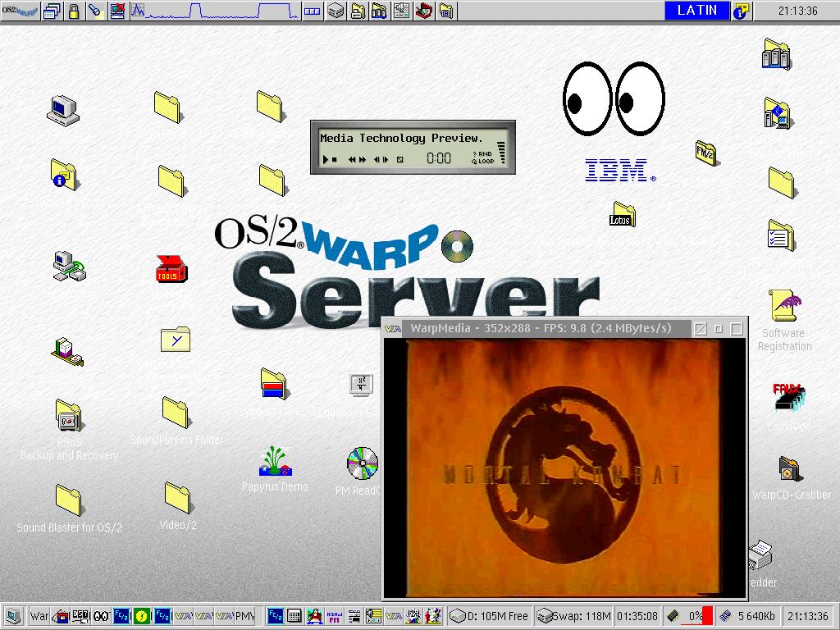Adjust the volume bars in the media player
The height and width of the screenshot is (630, 840).
click(x=502, y=153)
